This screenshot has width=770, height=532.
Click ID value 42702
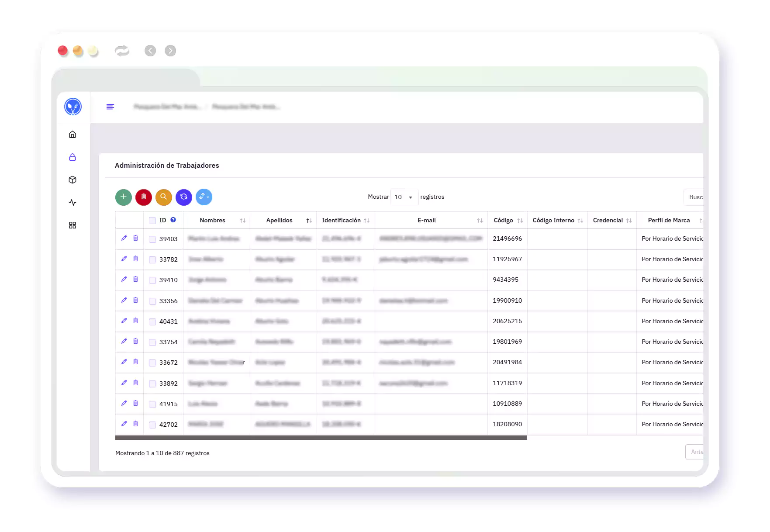169,425
